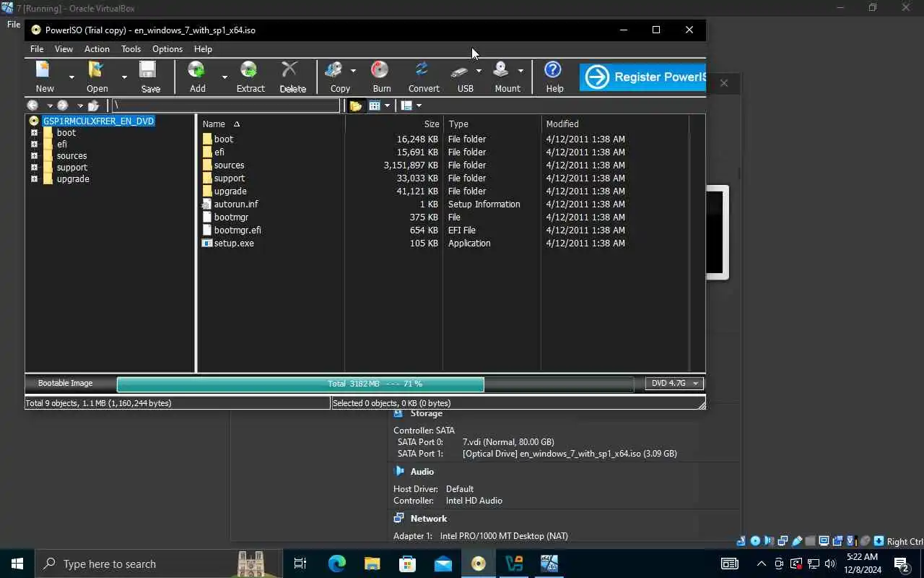
Task: Toggle the folder tree view icon
Action: tap(356, 105)
